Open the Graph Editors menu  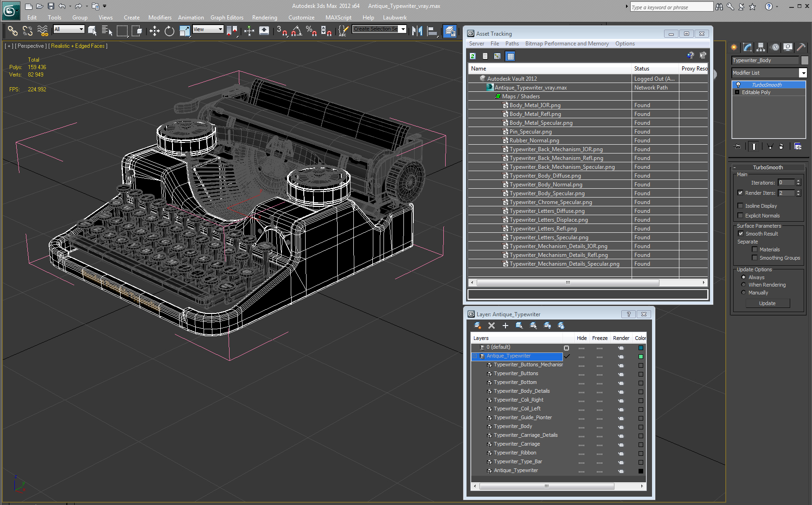pyautogui.click(x=227, y=18)
